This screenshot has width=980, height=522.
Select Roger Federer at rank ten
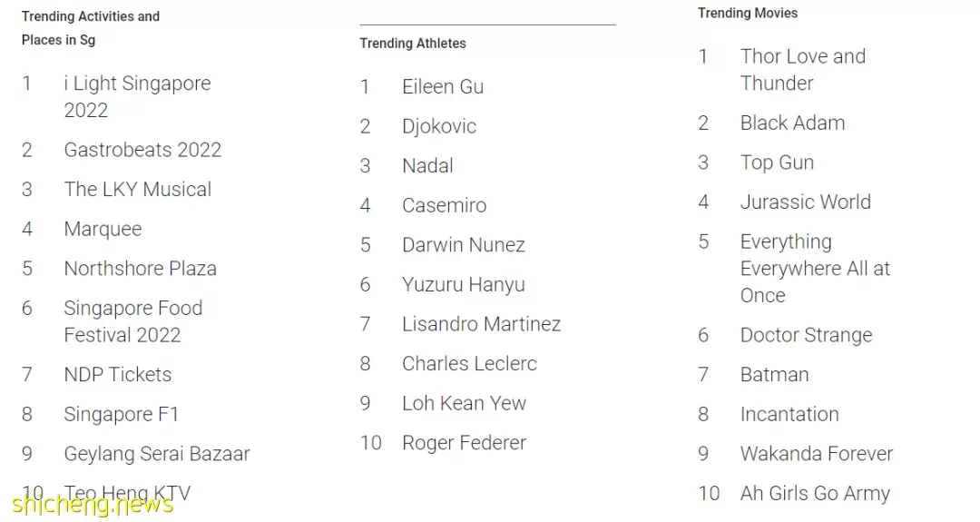464,443
